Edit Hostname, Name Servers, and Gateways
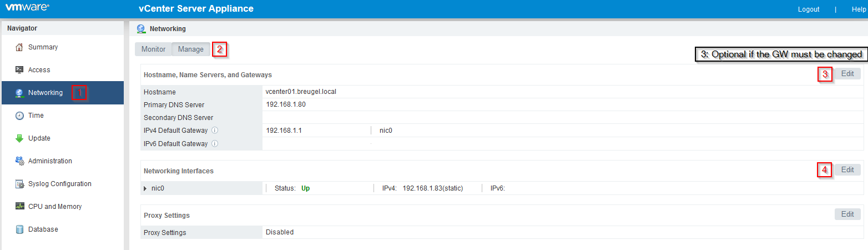 pos(847,73)
